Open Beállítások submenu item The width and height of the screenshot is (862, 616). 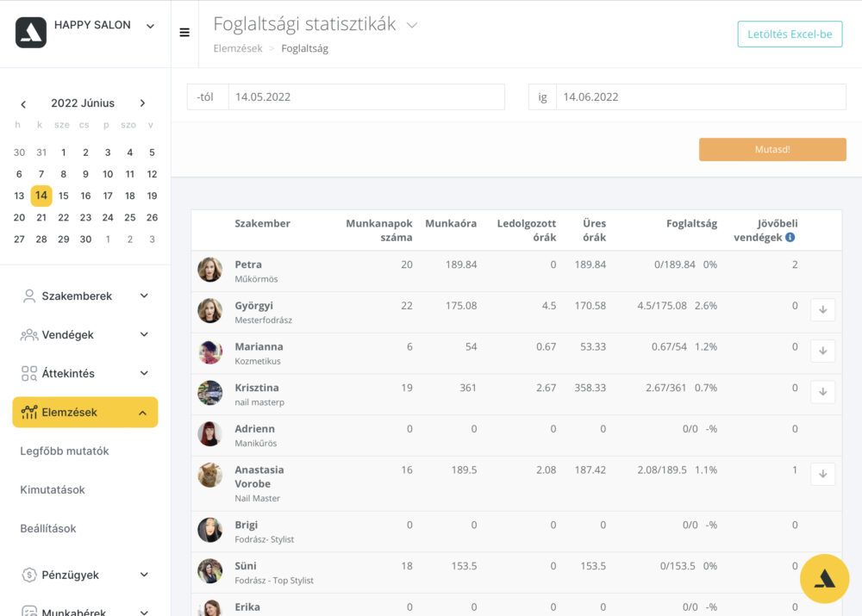click(48, 529)
